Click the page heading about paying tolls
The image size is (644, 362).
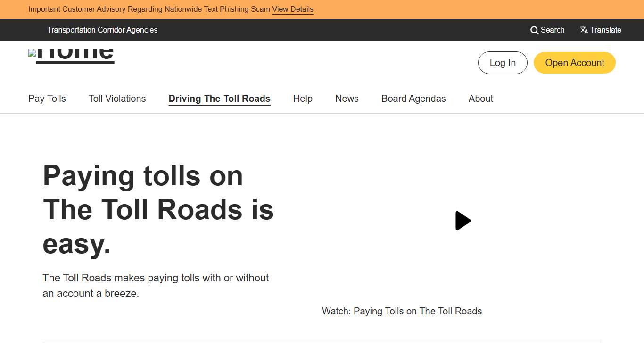click(158, 209)
